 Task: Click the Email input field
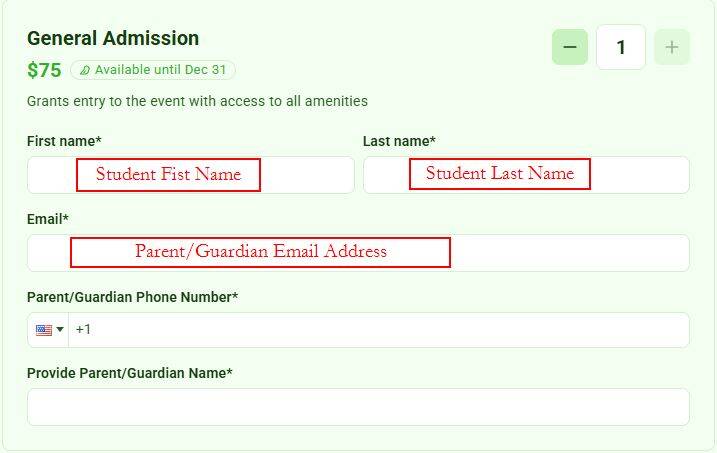point(358,253)
